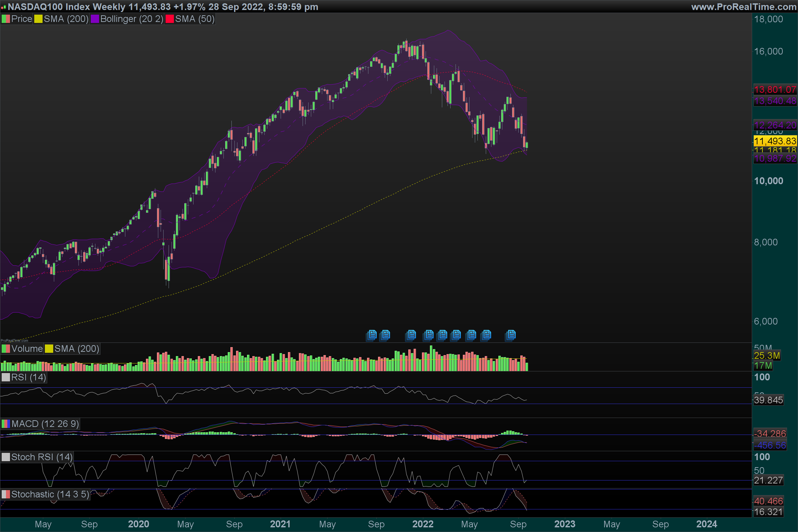Open the www.ProRealTime.com link
Screen dimensions: 798x532
coord(743,7)
